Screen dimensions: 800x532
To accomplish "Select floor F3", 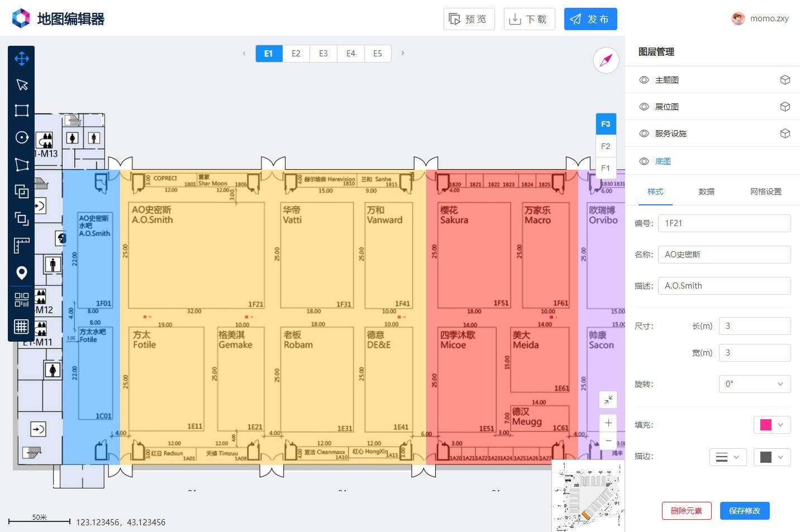I will point(606,124).
